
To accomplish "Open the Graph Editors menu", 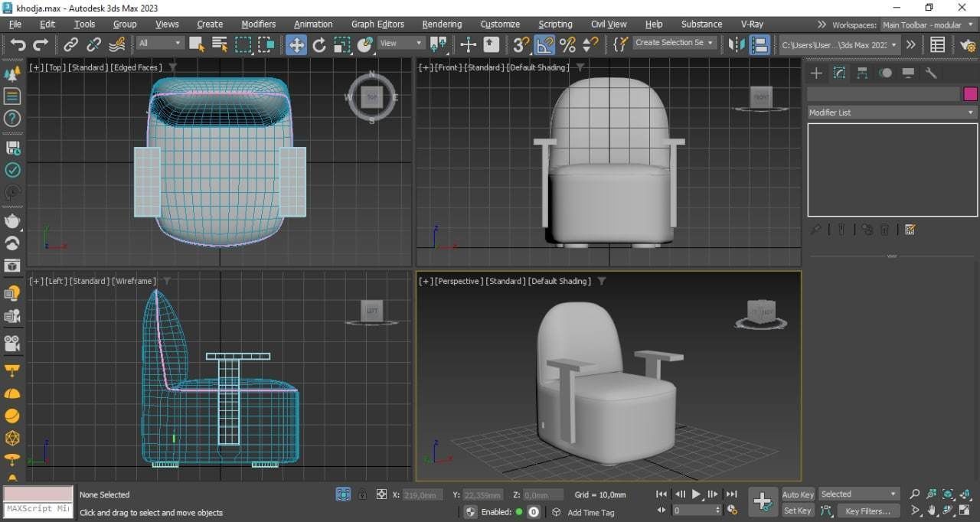I will [x=377, y=24].
